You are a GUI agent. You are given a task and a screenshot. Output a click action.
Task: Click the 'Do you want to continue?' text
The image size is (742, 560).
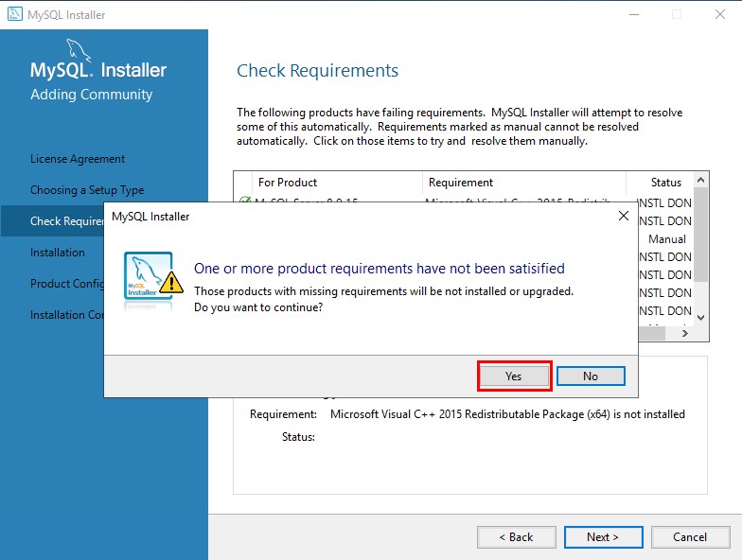[x=258, y=307]
